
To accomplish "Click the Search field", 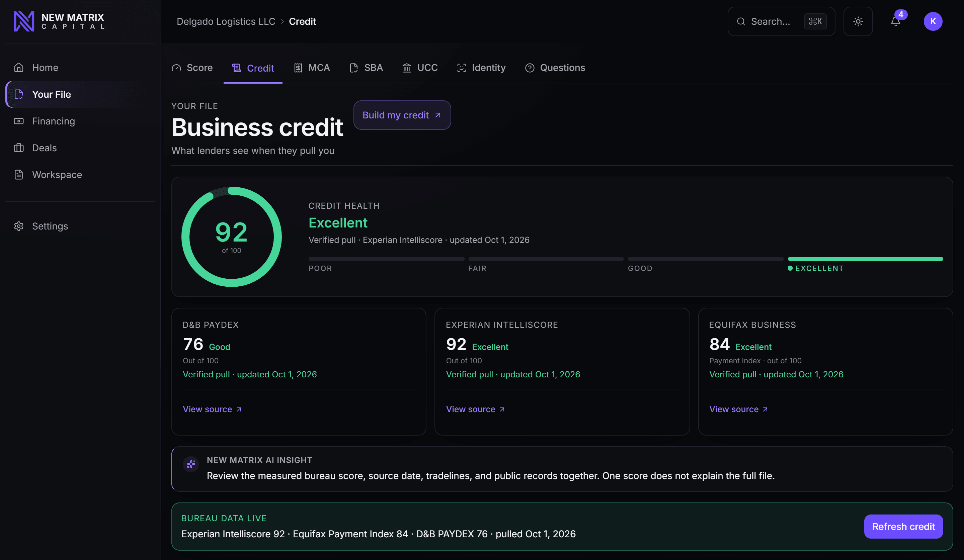I will coord(781,21).
